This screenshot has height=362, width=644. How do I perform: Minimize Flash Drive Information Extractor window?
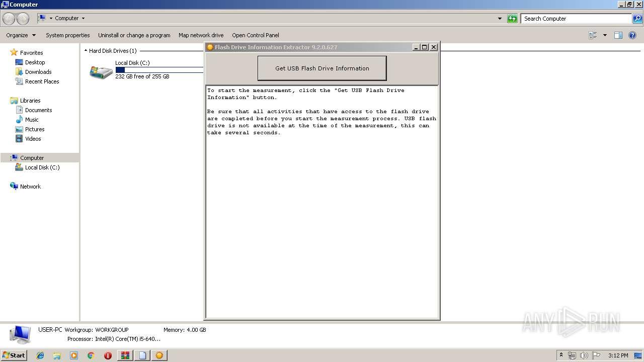coord(416,47)
